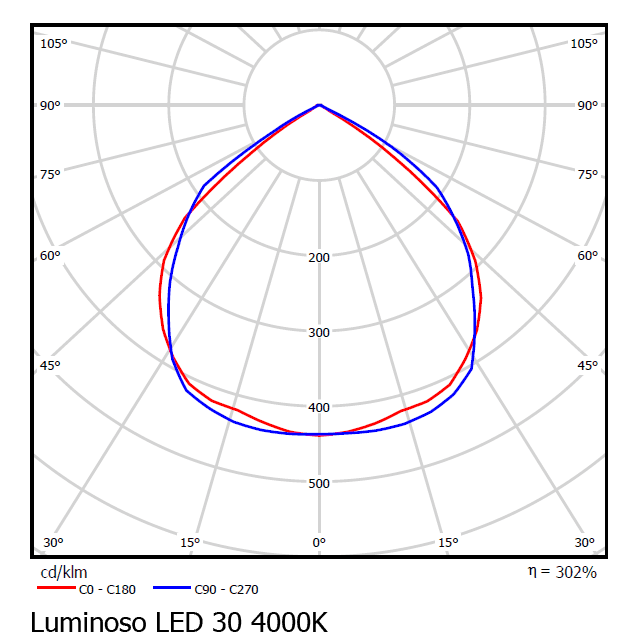Click the left 60° angle label
Screen dimensions: 638x638
point(51,256)
